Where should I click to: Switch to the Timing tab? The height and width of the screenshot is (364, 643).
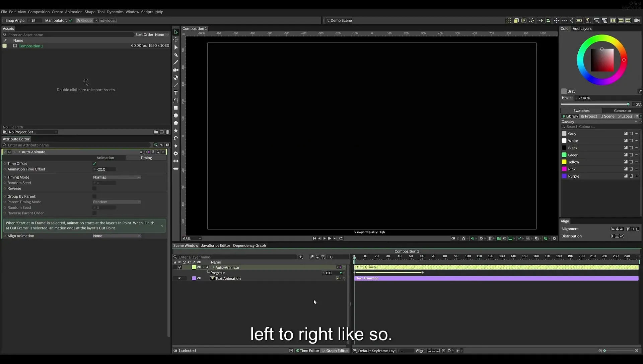[146, 158]
